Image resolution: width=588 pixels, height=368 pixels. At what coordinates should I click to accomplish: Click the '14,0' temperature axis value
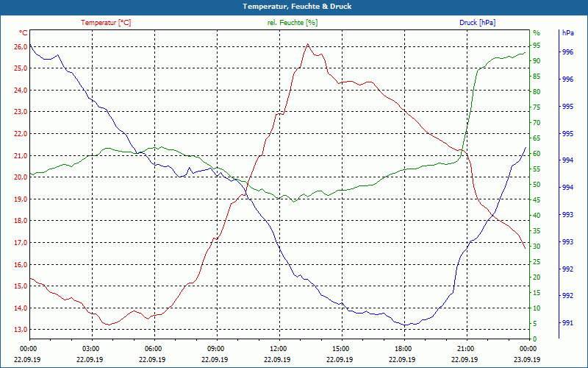pyautogui.click(x=21, y=308)
